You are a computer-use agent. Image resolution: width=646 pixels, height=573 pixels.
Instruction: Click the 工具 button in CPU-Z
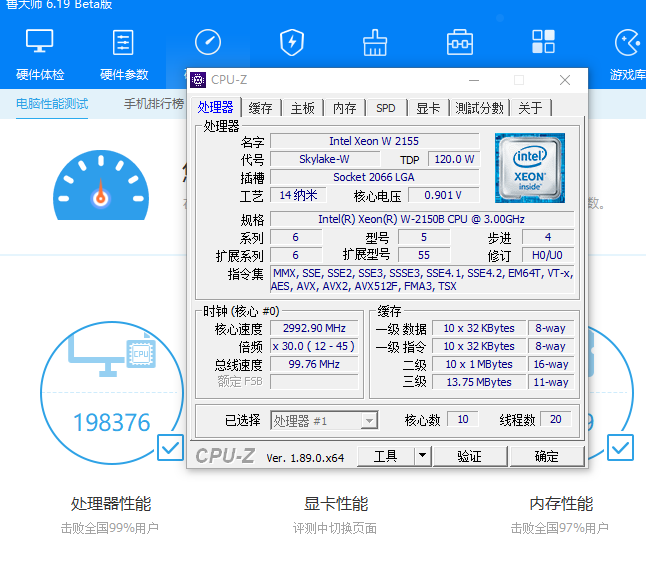pos(386,456)
